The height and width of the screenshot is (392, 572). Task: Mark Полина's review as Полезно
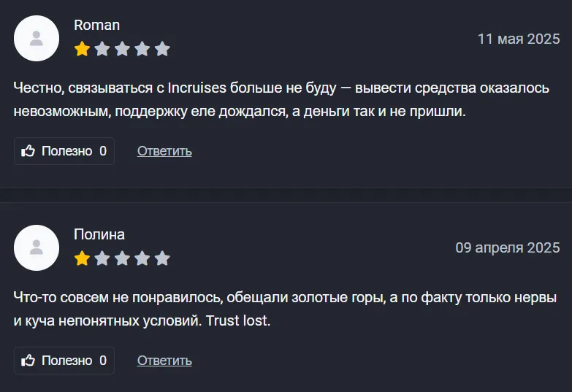[64, 361]
